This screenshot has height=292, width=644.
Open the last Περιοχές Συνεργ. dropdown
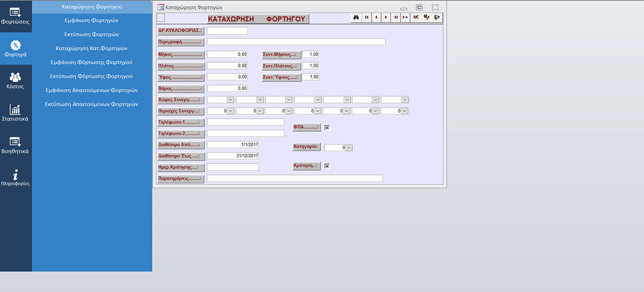405,111
